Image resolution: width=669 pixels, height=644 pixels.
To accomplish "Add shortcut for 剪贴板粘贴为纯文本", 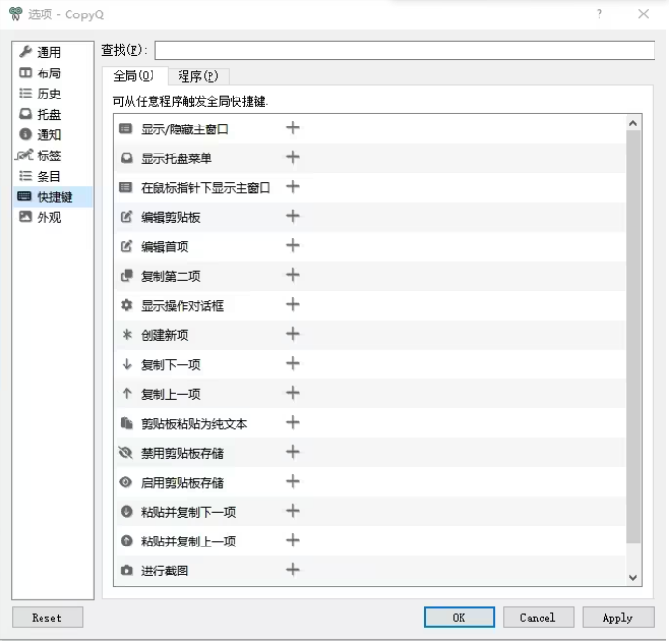I will pyautogui.click(x=293, y=422).
